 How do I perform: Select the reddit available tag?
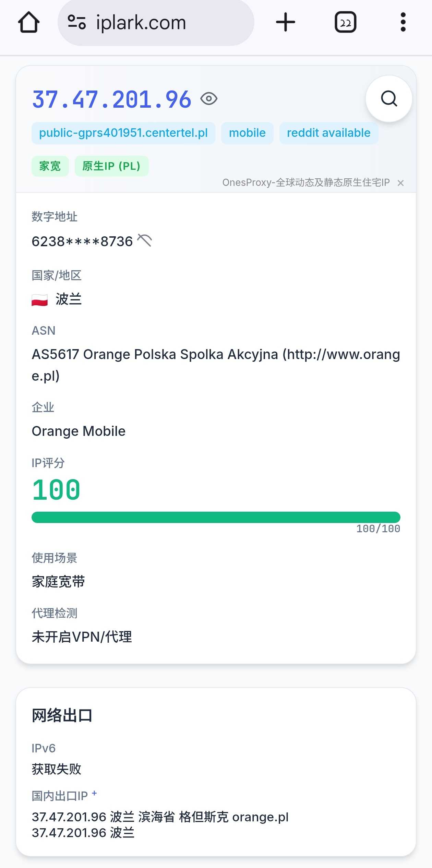click(x=328, y=133)
